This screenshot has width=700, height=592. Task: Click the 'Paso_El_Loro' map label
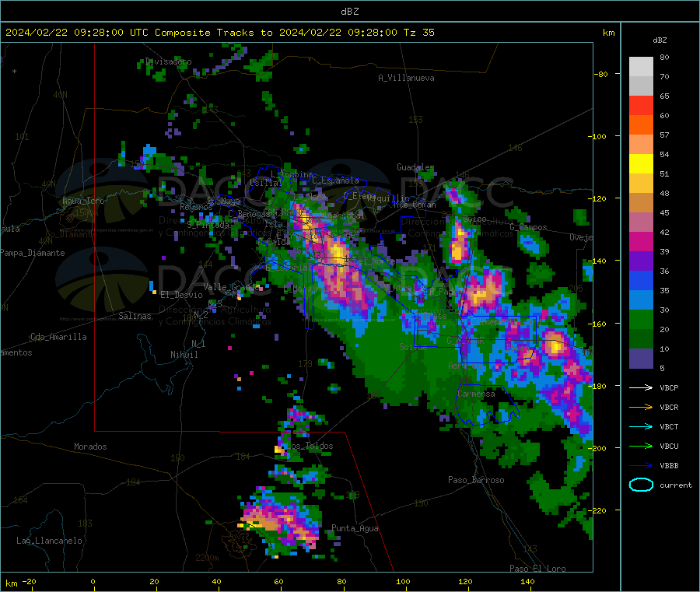[537, 569]
